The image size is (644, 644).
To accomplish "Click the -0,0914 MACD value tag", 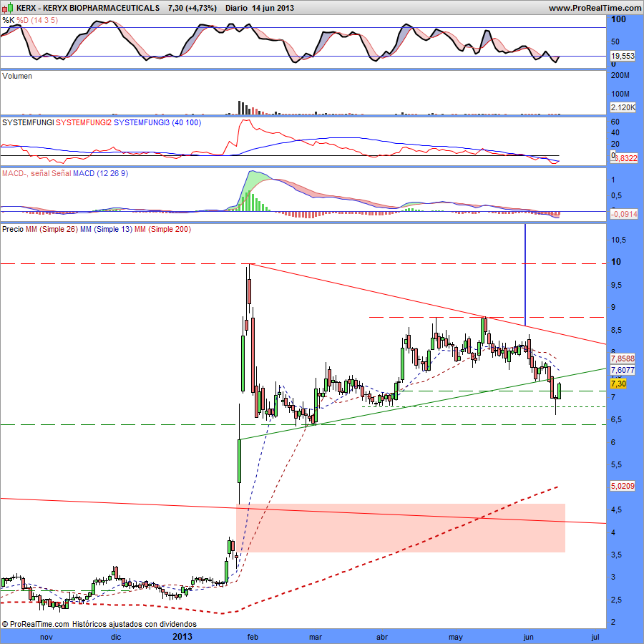I will 624,214.
